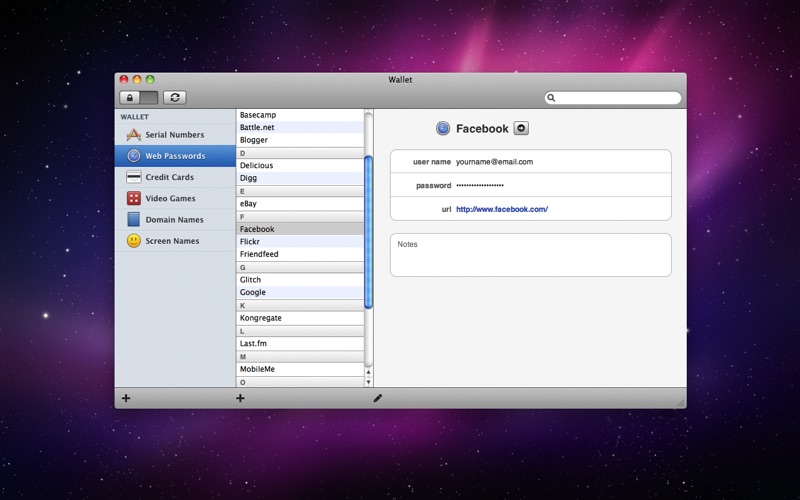The width and height of the screenshot is (800, 500).
Task: Click the arrow button next to Facebook title
Action: coord(521,128)
